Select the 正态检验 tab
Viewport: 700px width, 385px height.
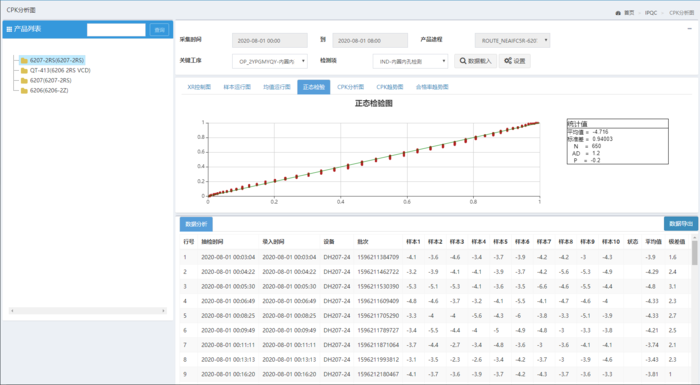(314, 87)
